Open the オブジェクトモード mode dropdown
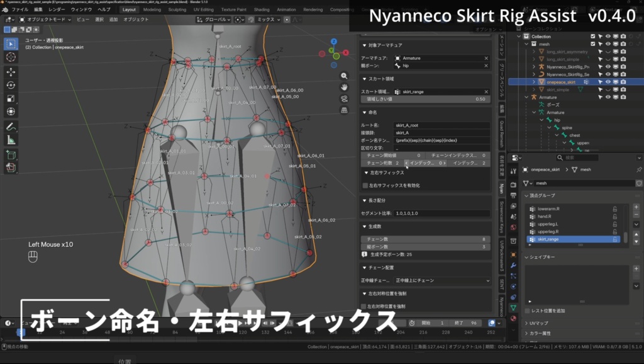The width and height of the screenshot is (644, 364). (x=45, y=20)
